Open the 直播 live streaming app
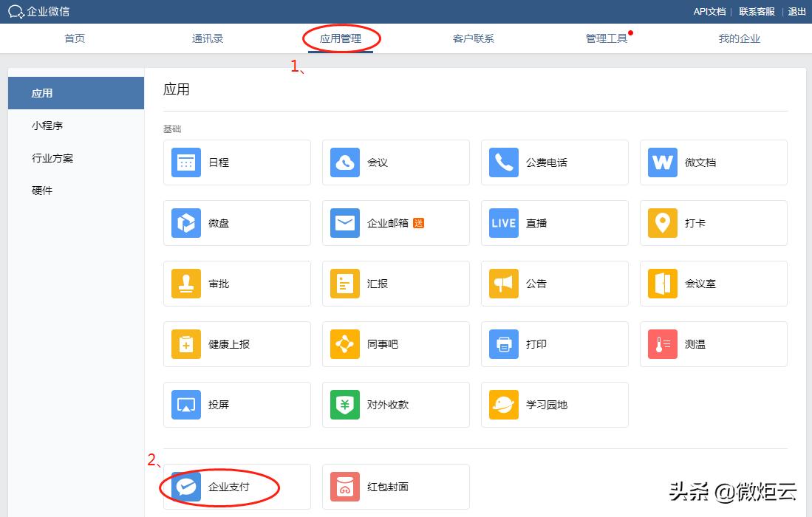The height and width of the screenshot is (517, 812). [554, 223]
